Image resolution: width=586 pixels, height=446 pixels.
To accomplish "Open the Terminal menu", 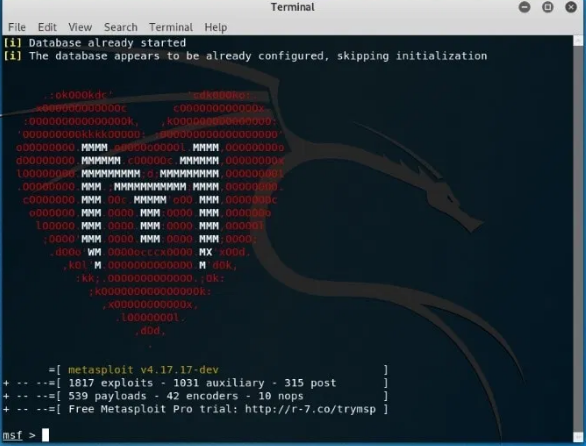I will pyautogui.click(x=171, y=27).
